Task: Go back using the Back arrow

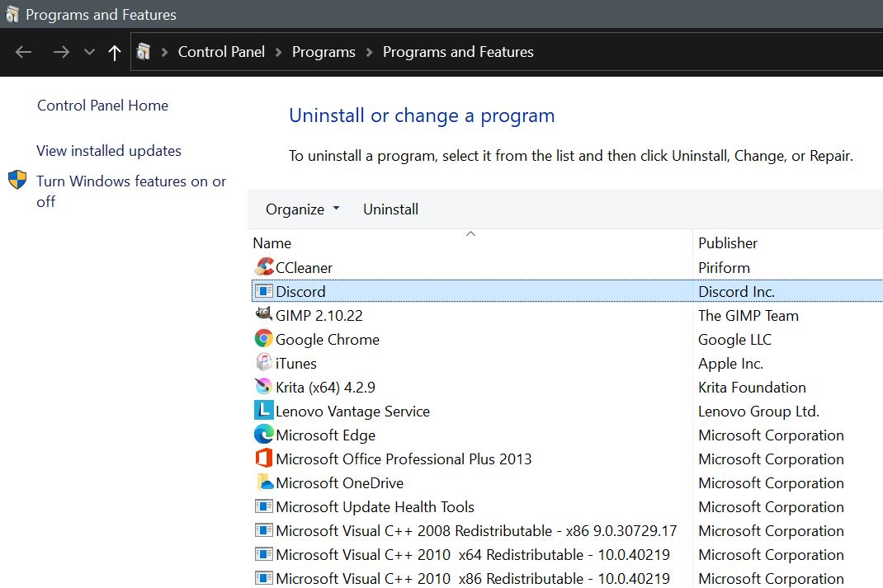Action: click(x=24, y=52)
